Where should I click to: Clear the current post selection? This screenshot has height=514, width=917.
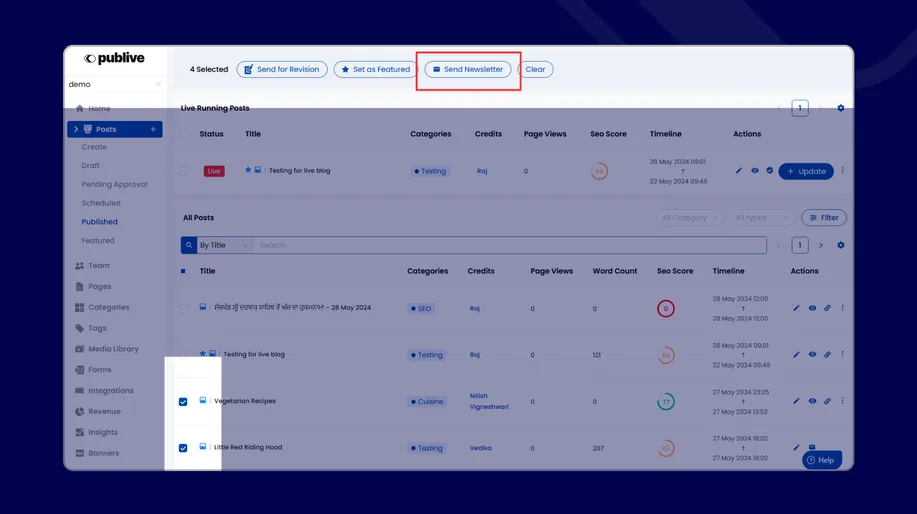pyautogui.click(x=535, y=70)
